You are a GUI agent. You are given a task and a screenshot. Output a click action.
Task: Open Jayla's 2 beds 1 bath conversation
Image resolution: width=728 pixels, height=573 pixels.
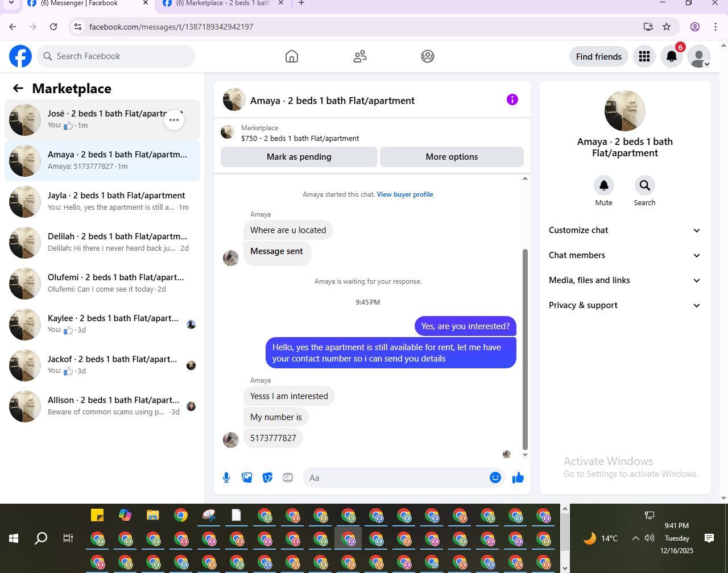(x=102, y=202)
